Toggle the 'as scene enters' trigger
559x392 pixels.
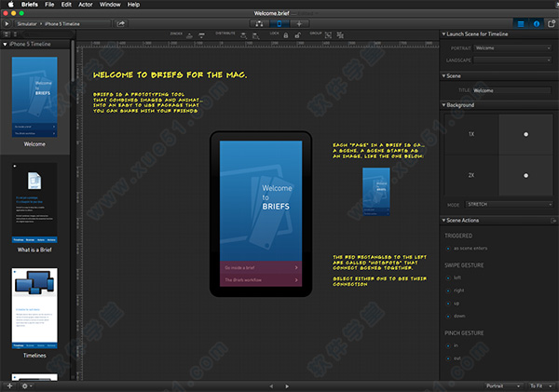tap(448, 249)
